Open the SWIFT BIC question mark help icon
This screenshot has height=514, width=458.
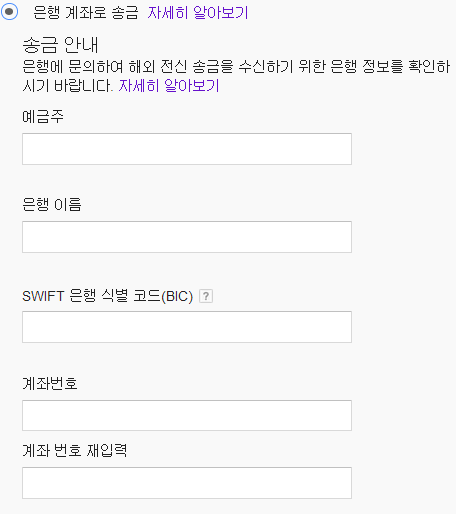pyautogui.click(x=206, y=296)
